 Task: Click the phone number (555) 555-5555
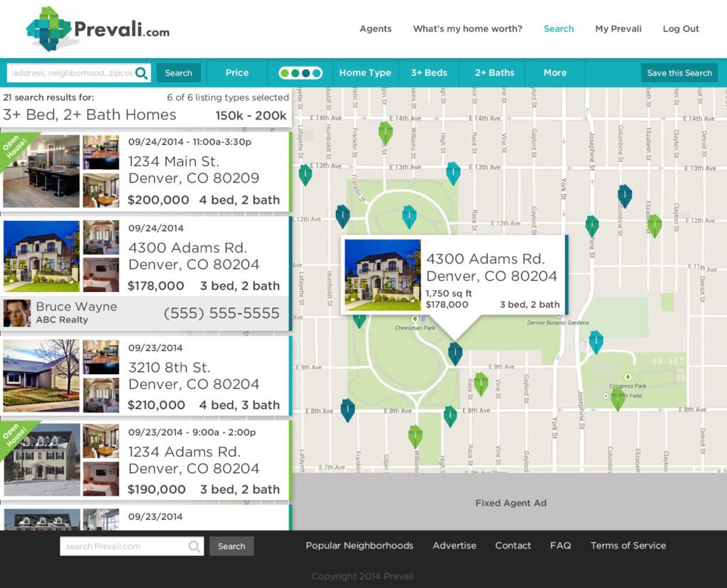[222, 313]
